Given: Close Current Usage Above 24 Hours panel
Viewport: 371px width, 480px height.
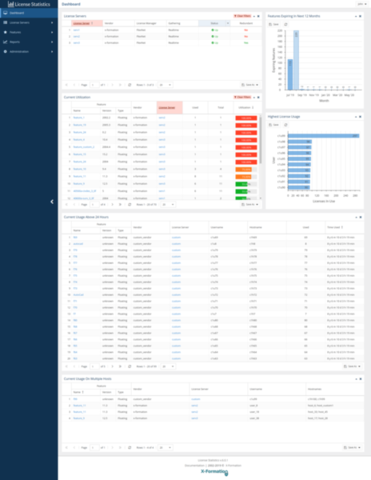Looking at the screenshot, I should click(x=360, y=217).
